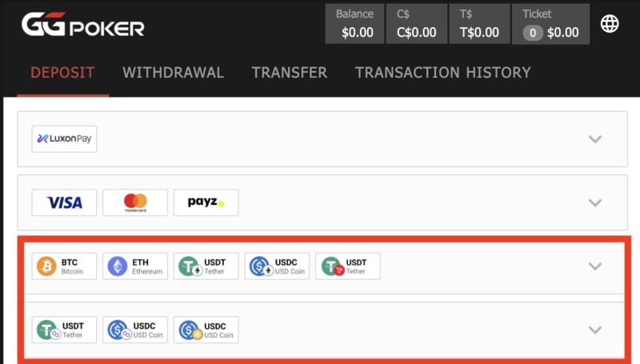Expand the Visa and Mastercard row chevron
640x364 pixels.
(595, 203)
